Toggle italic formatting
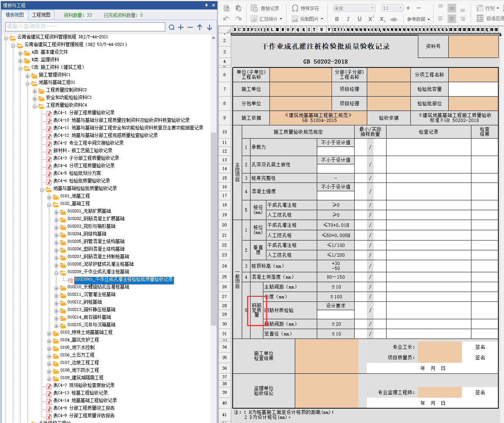Screen dimensions: 504x423 pyautogui.click(x=348, y=19)
